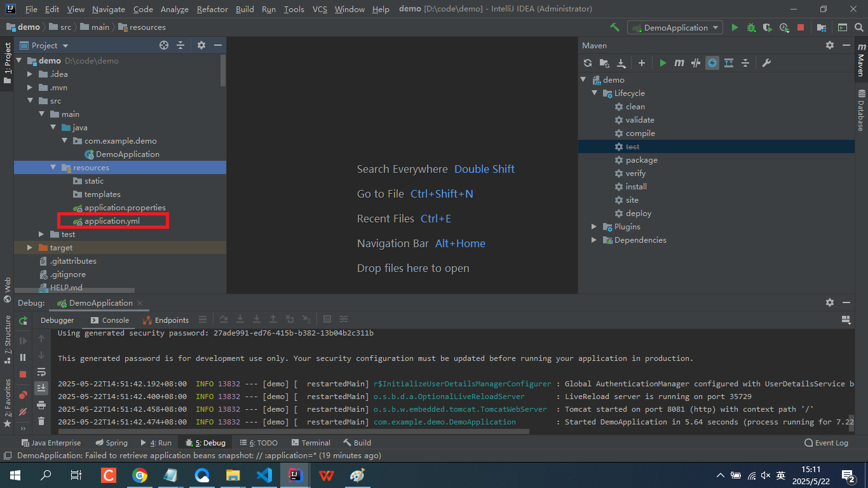Image resolution: width=868 pixels, height=488 pixels.
Task: Open 6: TODO tool window
Action: click(258, 443)
